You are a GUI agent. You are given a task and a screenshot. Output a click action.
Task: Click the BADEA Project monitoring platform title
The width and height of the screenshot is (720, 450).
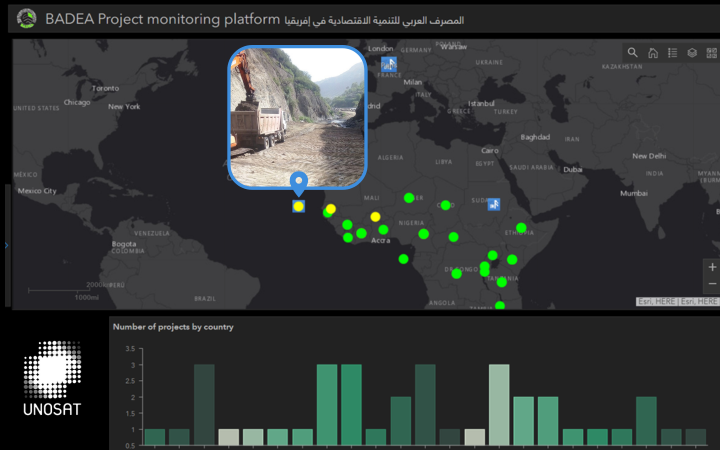(x=163, y=19)
